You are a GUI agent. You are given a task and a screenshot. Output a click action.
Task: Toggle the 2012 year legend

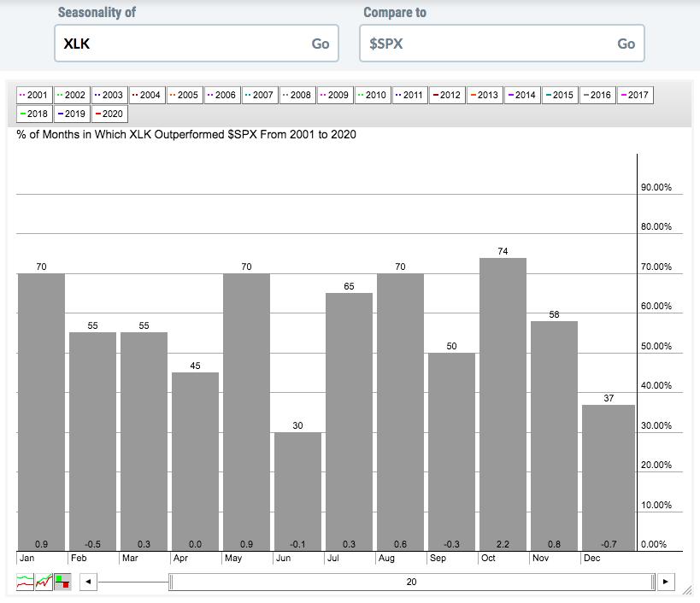click(x=447, y=95)
